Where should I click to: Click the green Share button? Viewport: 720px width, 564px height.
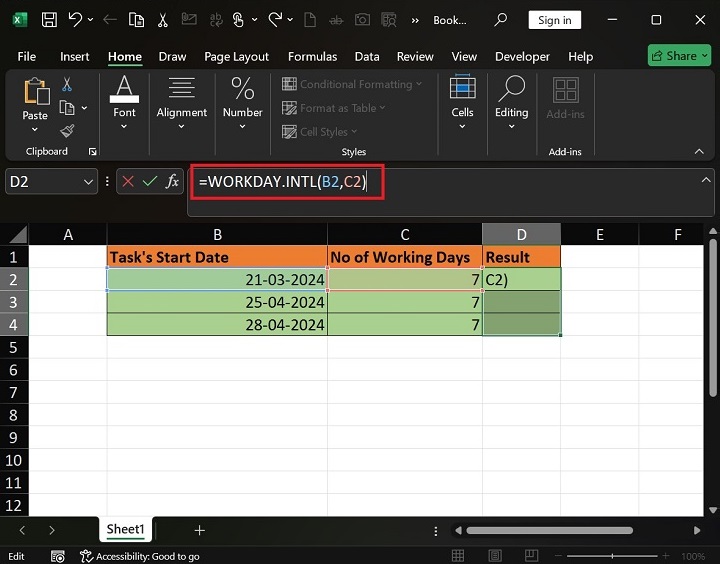(679, 56)
